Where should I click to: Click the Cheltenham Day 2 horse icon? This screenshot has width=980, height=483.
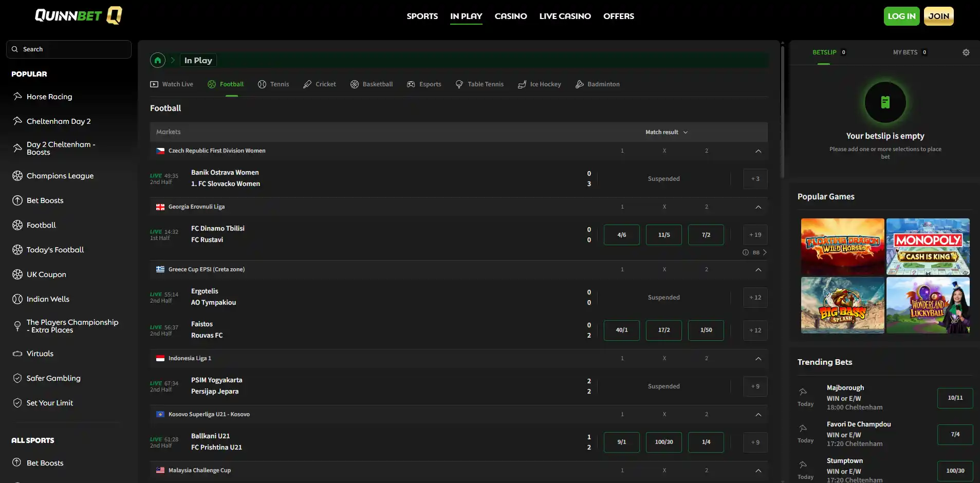click(x=17, y=121)
